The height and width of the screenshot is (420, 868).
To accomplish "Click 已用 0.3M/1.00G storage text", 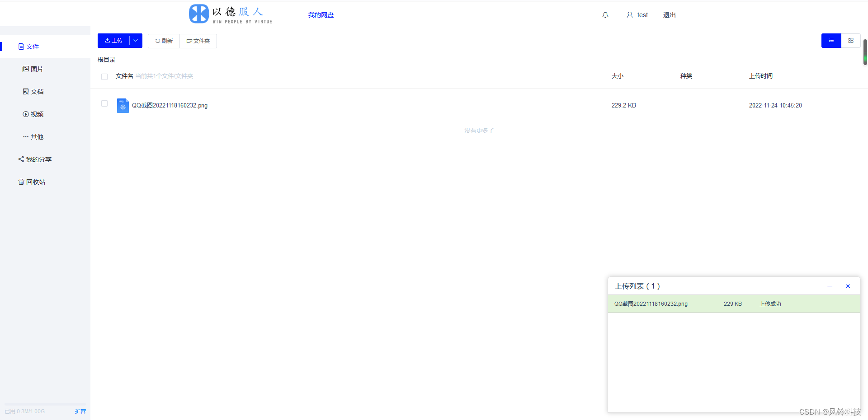I will click(25, 411).
